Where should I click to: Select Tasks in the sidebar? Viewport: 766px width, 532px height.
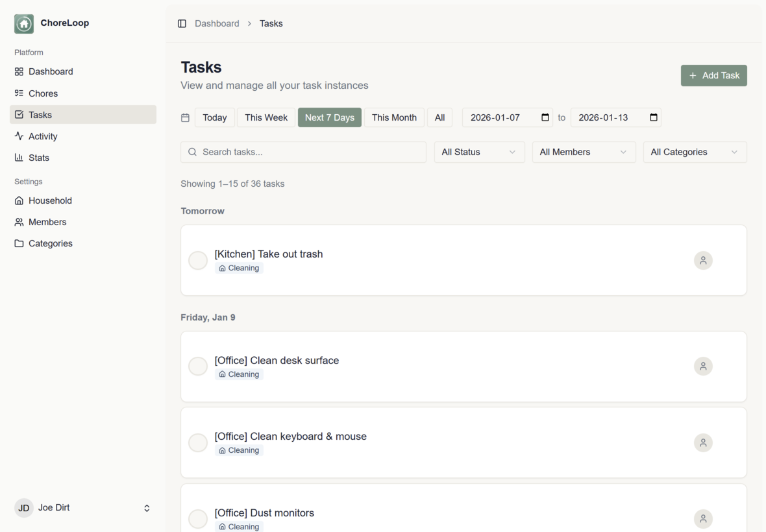[83, 115]
